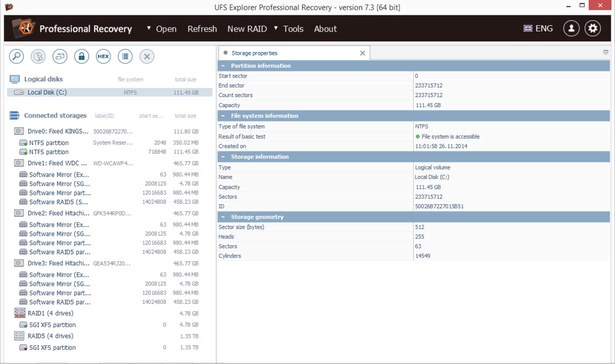The image size is (615, 364).
Task: Open the HEX viewer
Action: (103, 56)
